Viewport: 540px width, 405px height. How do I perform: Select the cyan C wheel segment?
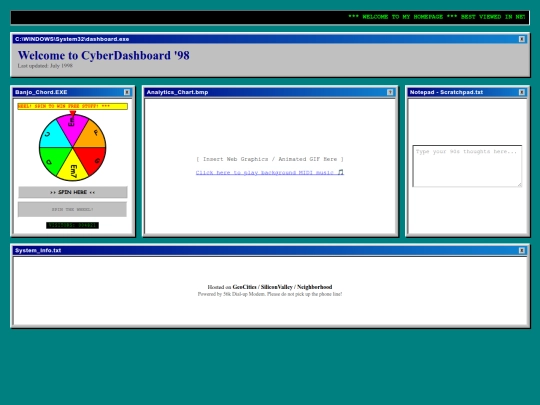point(52,136)
